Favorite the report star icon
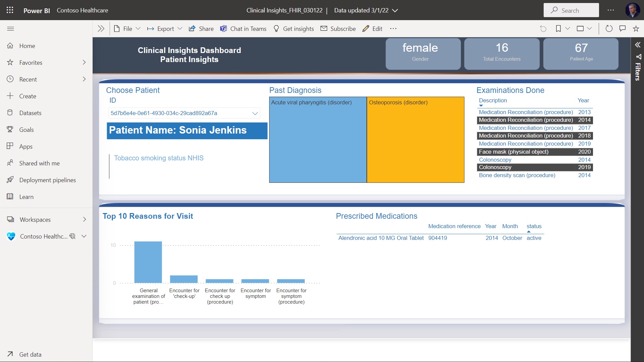 pos(636,29)
